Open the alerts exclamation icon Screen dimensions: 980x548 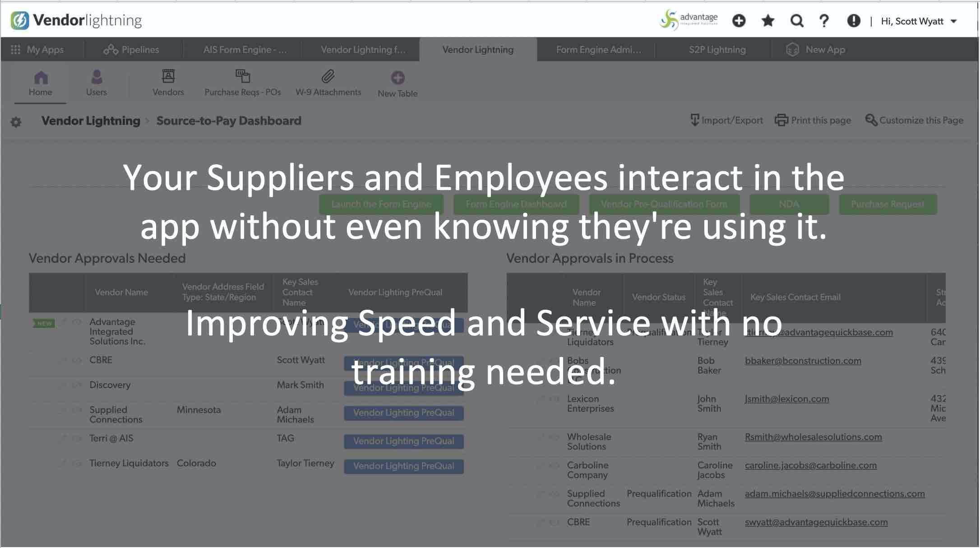click(853, 21)
